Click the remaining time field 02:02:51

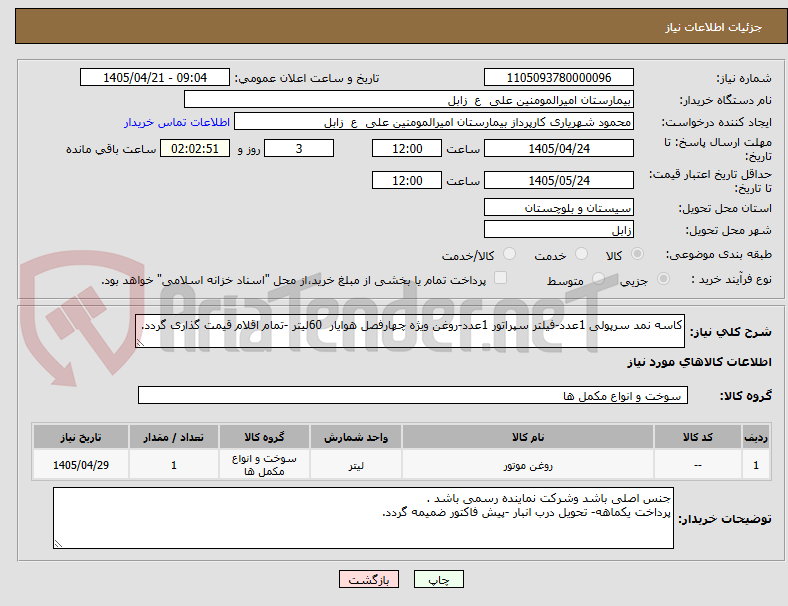pyautogui.click(x=195, y=148)
